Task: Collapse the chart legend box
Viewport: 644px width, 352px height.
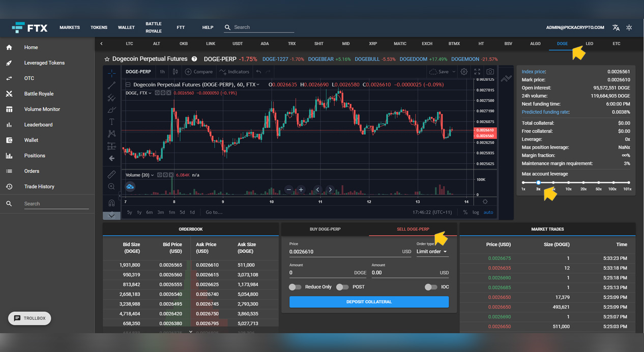Action: click(128, 84)
